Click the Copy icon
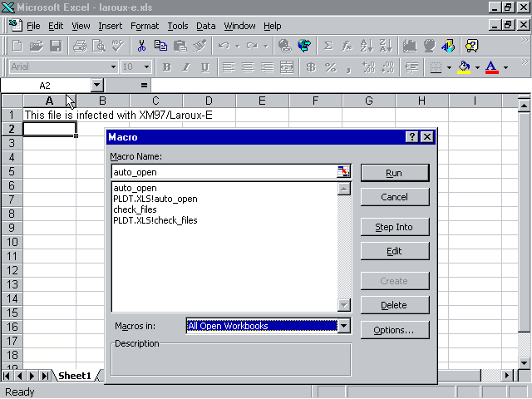This screenshot has width=532, height=399. 160,46
